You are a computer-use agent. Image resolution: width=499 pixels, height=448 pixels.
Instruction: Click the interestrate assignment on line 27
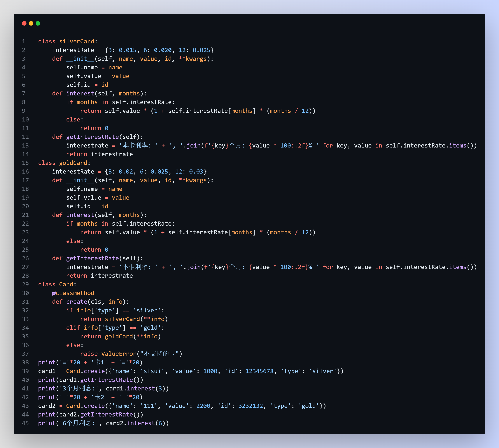point(272,267)
